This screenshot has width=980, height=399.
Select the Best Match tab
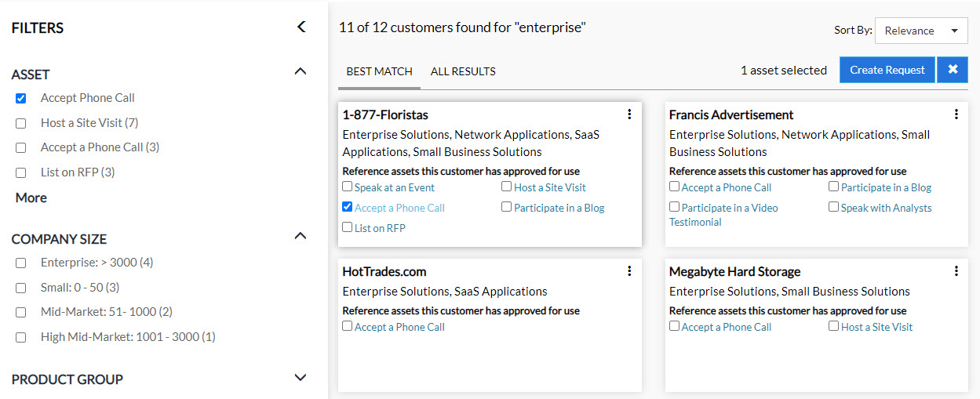(x=379, y=71)
